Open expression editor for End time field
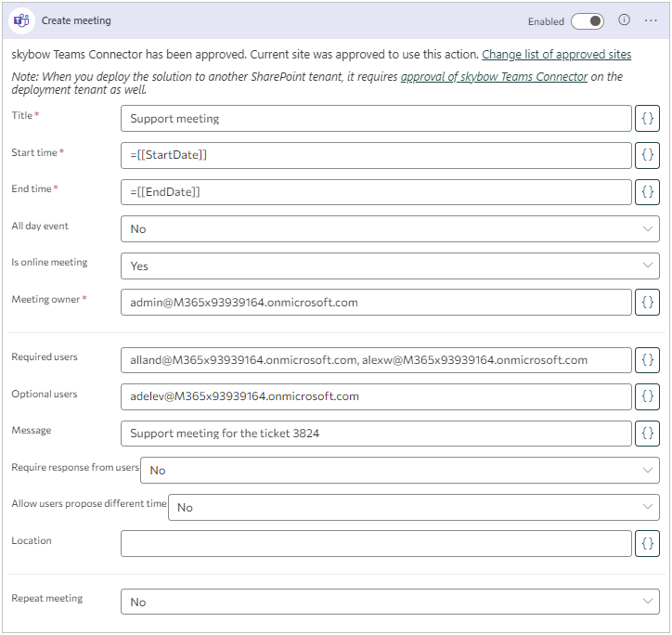This screenshot has height=635, width=672. [x=647, y=192]
